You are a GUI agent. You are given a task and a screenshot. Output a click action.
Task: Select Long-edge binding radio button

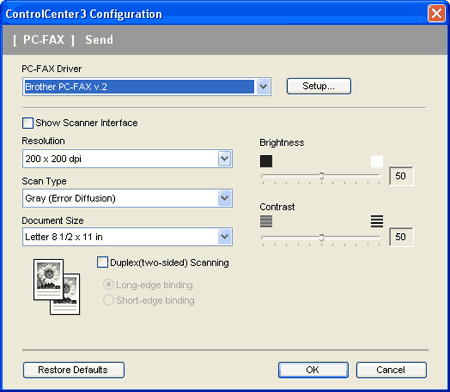108,285
